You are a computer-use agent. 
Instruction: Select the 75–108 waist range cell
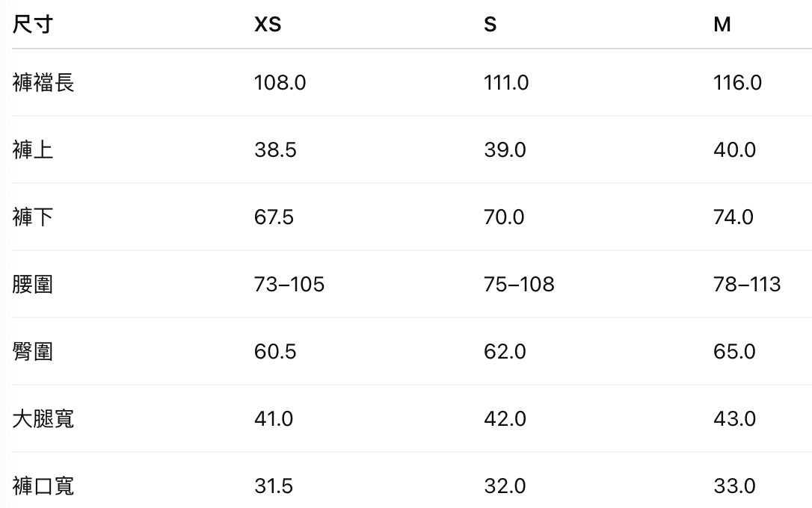pyautogui.click(x=519, y=285)
